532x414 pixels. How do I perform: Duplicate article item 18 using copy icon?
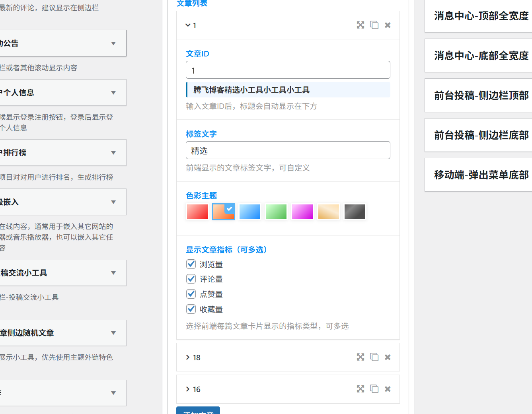(x=374, y=357)
